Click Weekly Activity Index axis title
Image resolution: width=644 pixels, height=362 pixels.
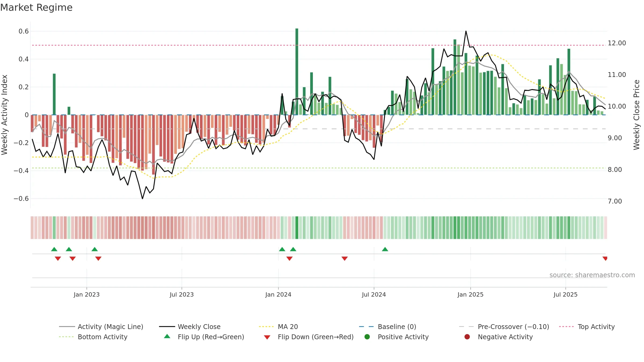pyautogui.click(x=4, y=115)
